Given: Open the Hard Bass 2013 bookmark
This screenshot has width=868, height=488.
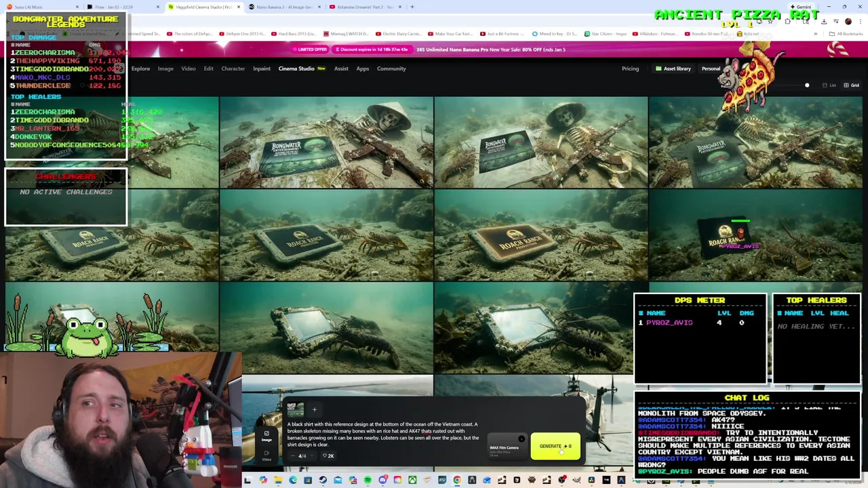Looking at the screenshot, I should (x=293, y=34).
